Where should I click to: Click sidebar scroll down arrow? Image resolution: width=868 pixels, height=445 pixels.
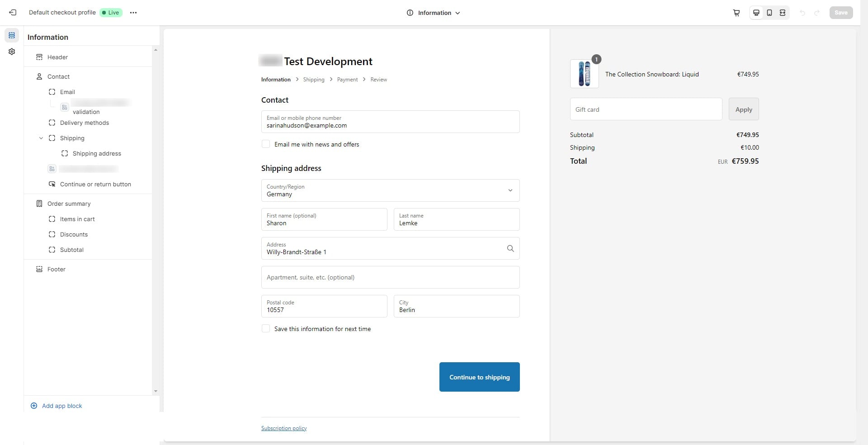[x=156, y=391]
